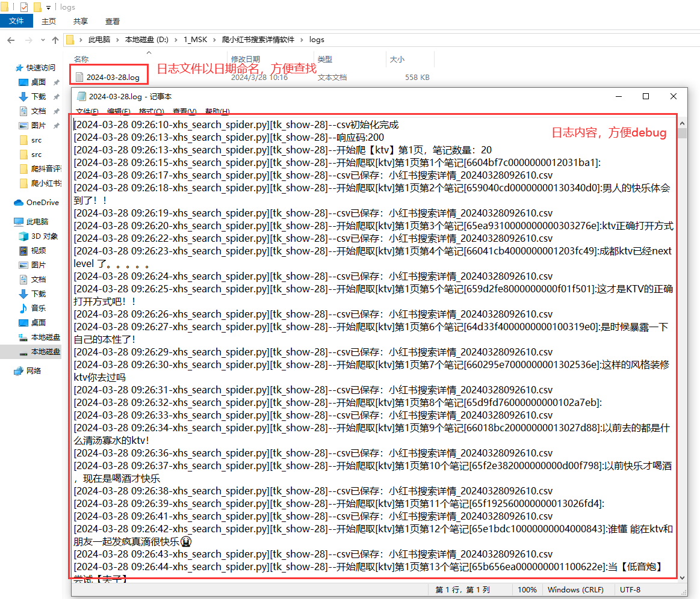
Task: Open OneDrive in navigation pane
Action: (x=42, y=203)
